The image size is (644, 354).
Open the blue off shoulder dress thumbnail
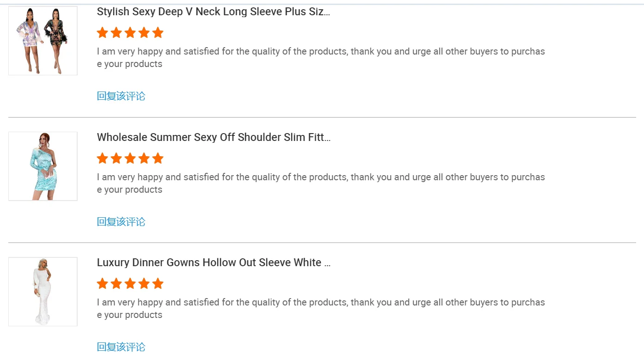tap(43, 166)
